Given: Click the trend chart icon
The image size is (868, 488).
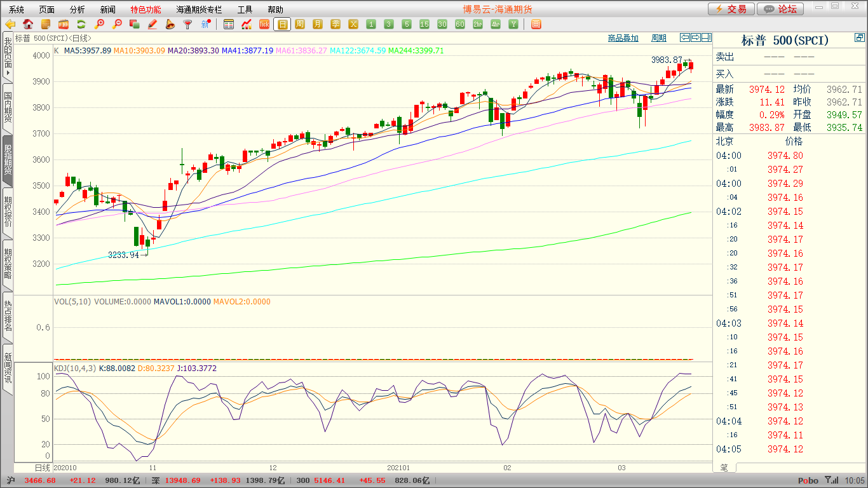Looking at the screenshot, I should pyautogui.click(x=247, y=24).
